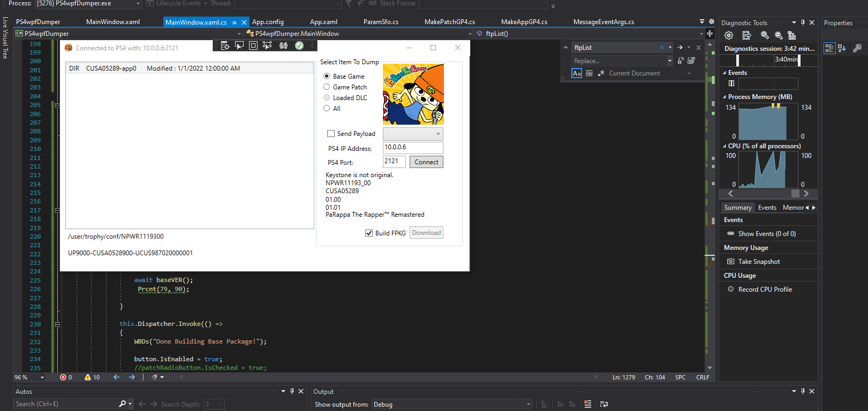Toggle display layout adorners in debug toolbar
Screen dimensions: 868x411
coord(253,45)
